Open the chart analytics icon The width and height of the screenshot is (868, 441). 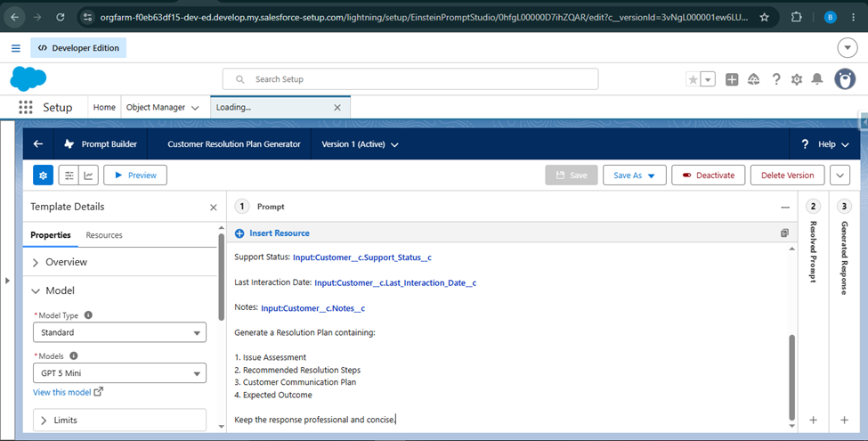[x=88, y=176]
